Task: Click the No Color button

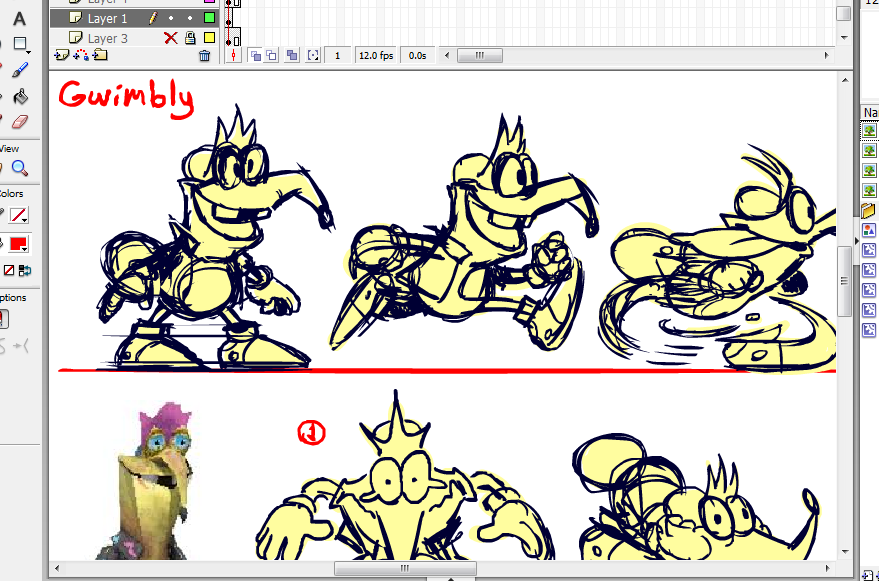Action: (8, 270)
